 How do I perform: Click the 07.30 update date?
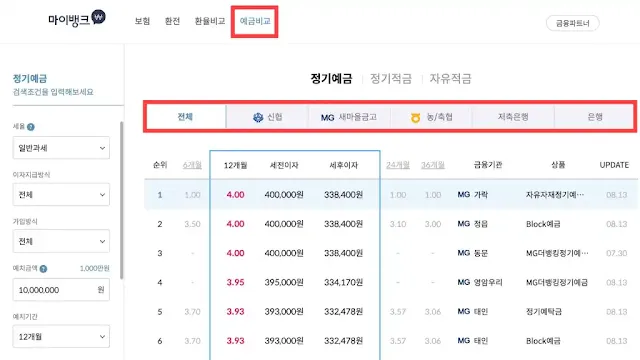616,253
